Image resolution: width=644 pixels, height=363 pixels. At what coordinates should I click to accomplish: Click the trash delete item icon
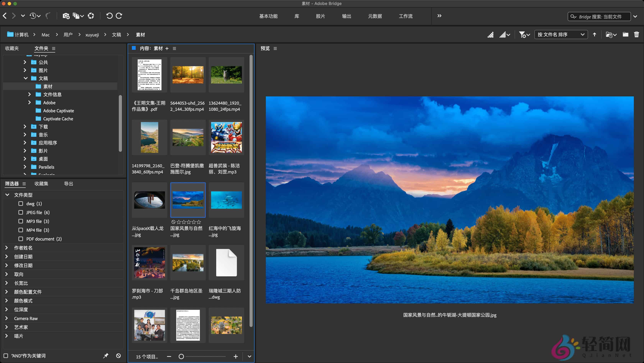pos(636,34)
